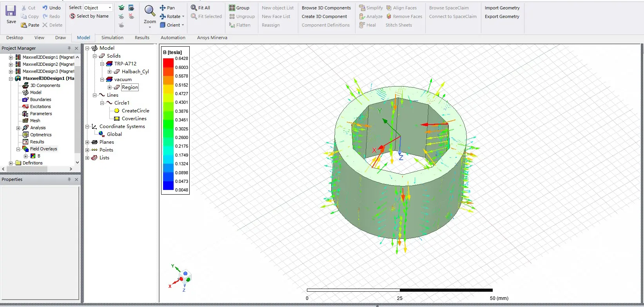Pin the Project Manager panel
644x307 pixels.
click(x=69, y=48)
